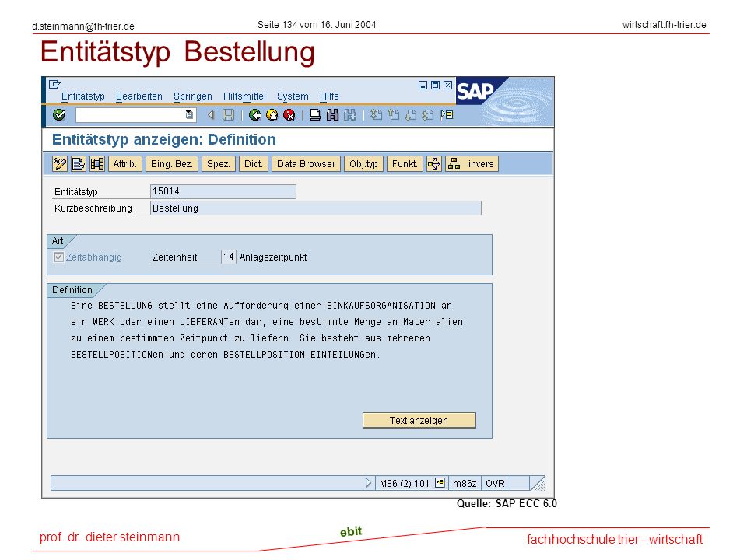The height and width of the screenshot is (560, 747).
Task: Click the Next Page icon
Action: click(x=411, y=115)
